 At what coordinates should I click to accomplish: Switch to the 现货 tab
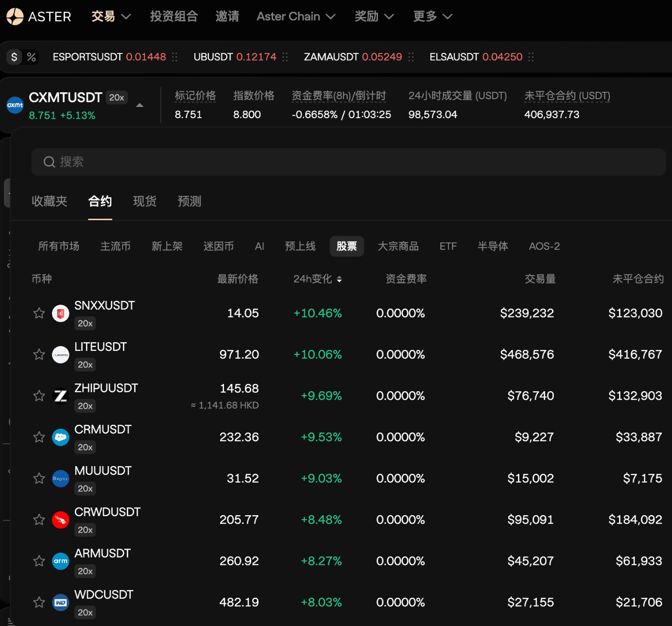click(x=145, y=201)
